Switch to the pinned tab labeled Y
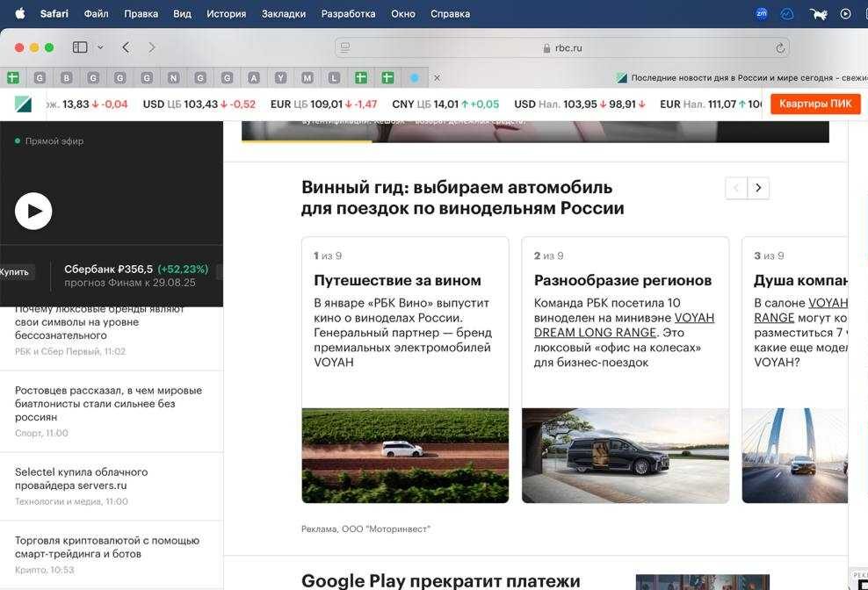Viewport: 868px width, 590px height. (x=280, y=78)
